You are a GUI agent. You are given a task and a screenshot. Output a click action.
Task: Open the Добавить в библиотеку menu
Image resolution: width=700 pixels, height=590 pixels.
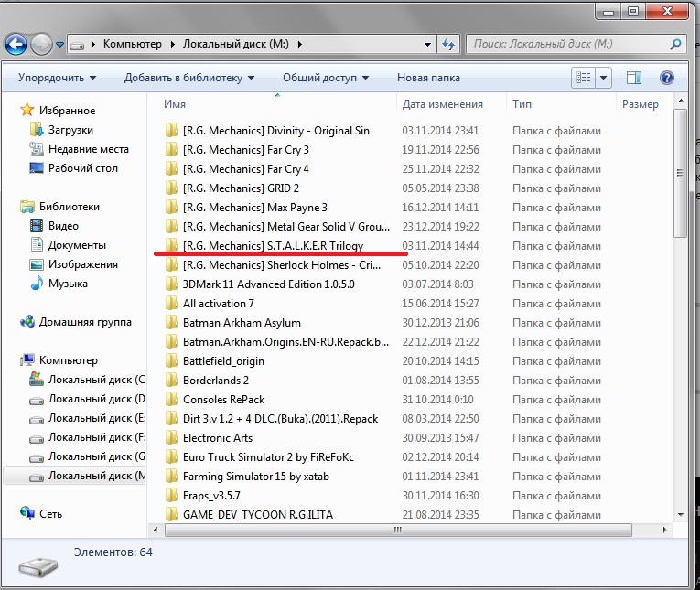pyautogui.click(x=188, y=78)
